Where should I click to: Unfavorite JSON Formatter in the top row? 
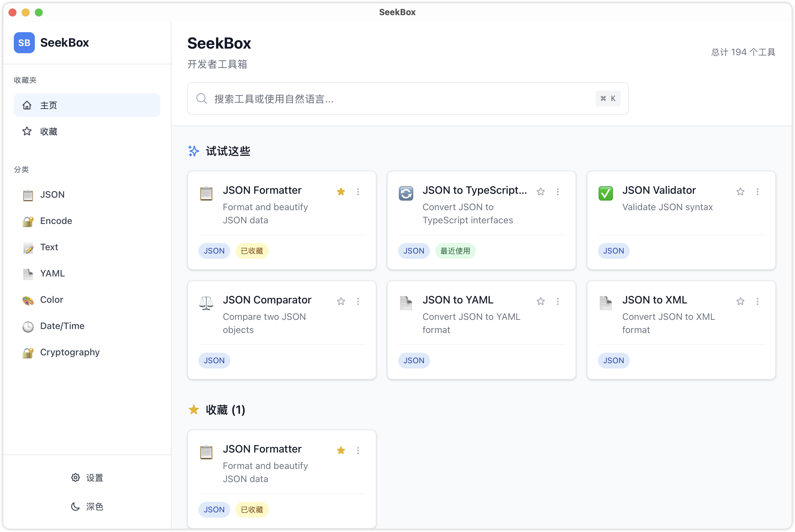pyautogui.click(x=341, y=192)
